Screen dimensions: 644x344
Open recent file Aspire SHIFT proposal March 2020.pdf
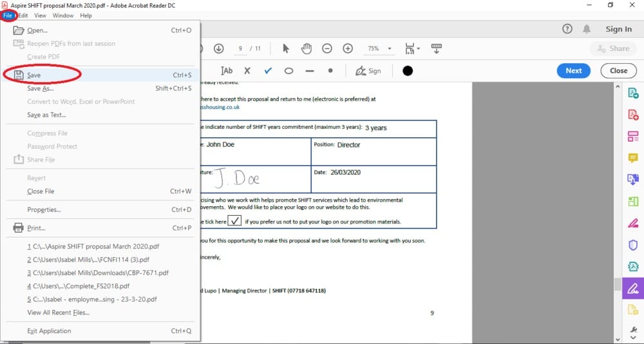coord(102,247)
